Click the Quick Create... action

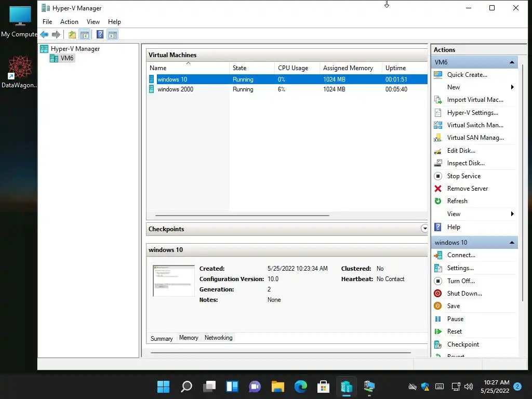click(x=467, y=75)
